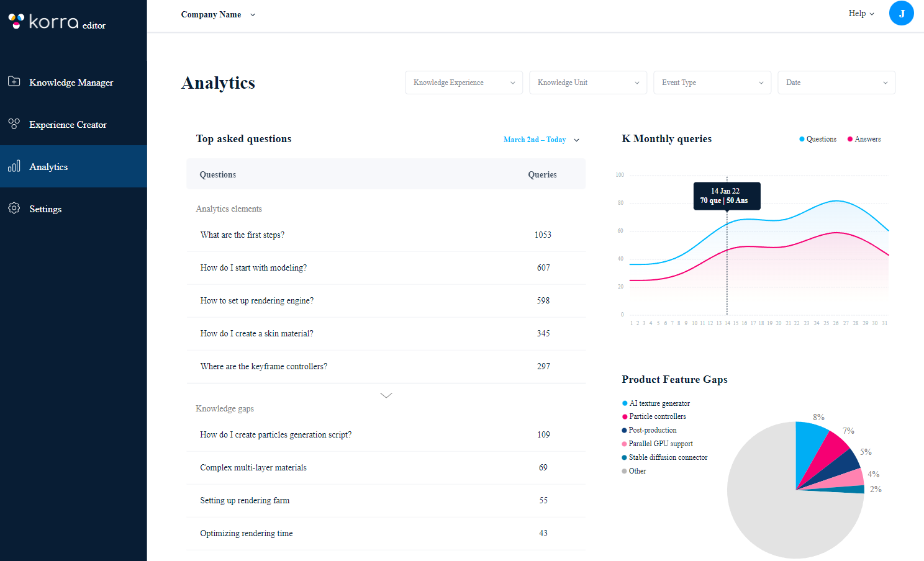
Task: Click Post-production legend entry
Action: tap(649, 430)
